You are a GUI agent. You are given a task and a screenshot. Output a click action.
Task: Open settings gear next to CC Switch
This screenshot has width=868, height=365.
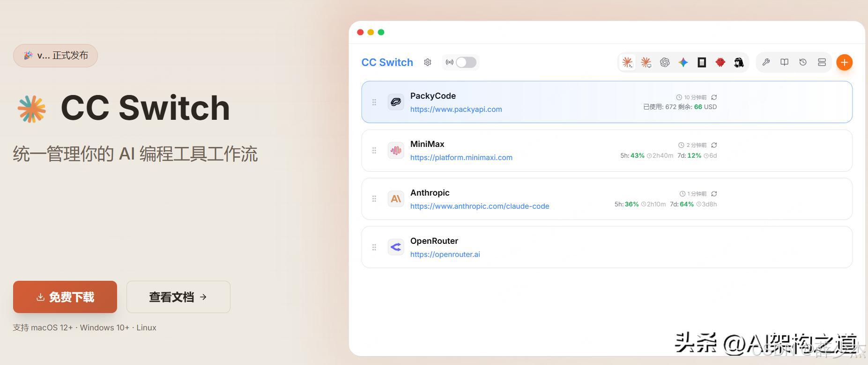coord(428,62)
